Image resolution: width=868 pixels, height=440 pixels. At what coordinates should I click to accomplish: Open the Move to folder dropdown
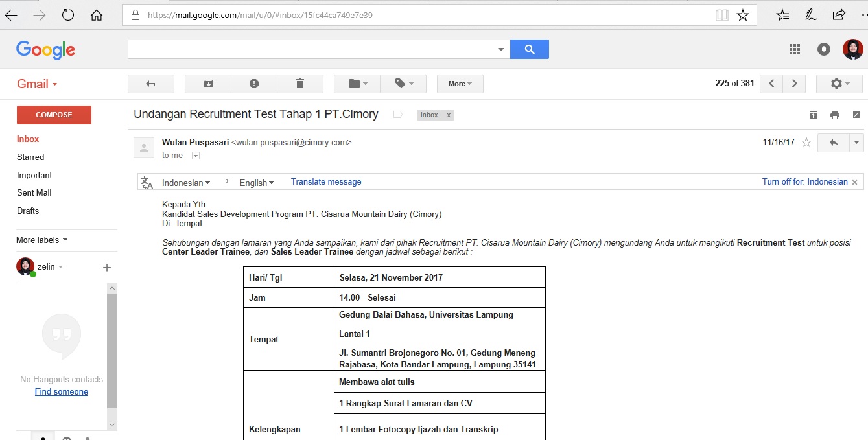click(357, 84)
